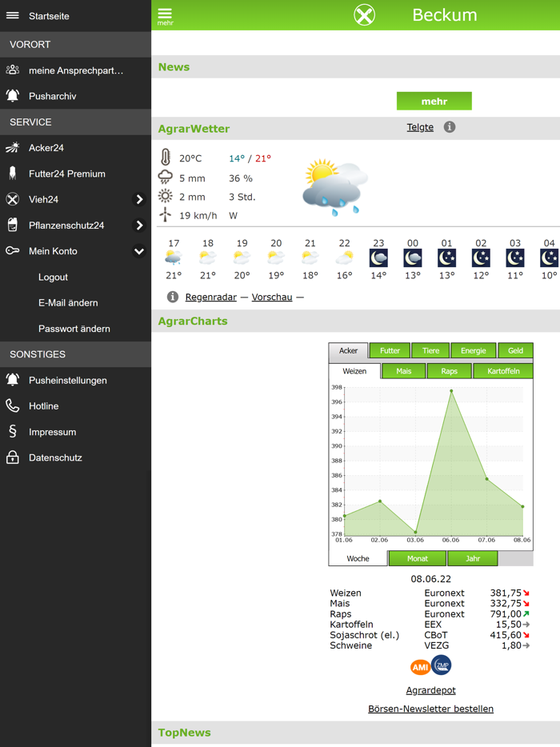Screen dimensions: 560x747
Task: Expand the Vieh24 submenu arrow
Action: pyautogui.click(x=139, y=200)
